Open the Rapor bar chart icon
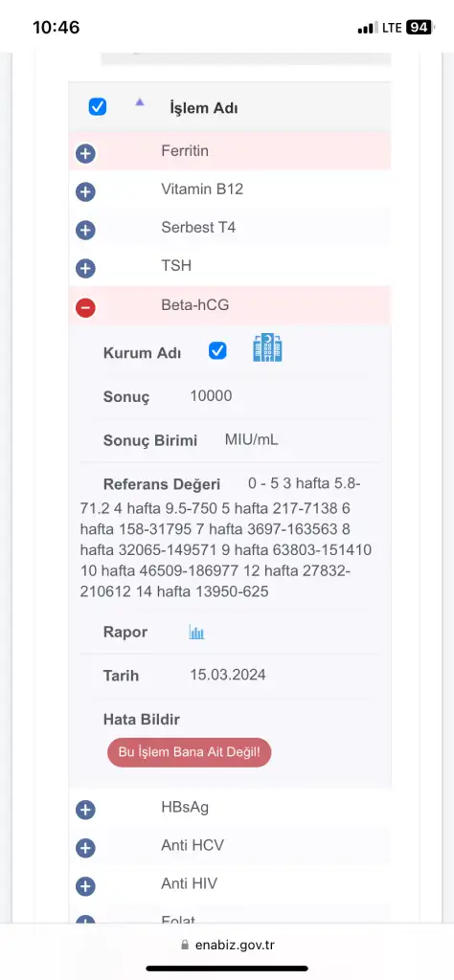 (196, 633)
